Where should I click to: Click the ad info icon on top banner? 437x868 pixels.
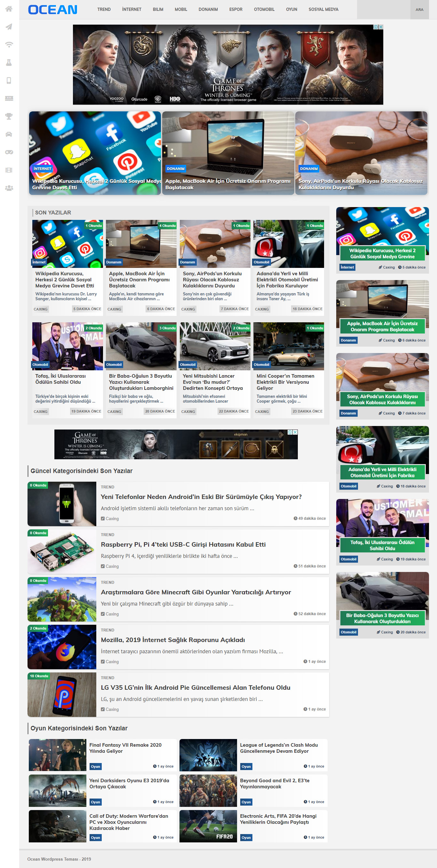coord(376,27)
